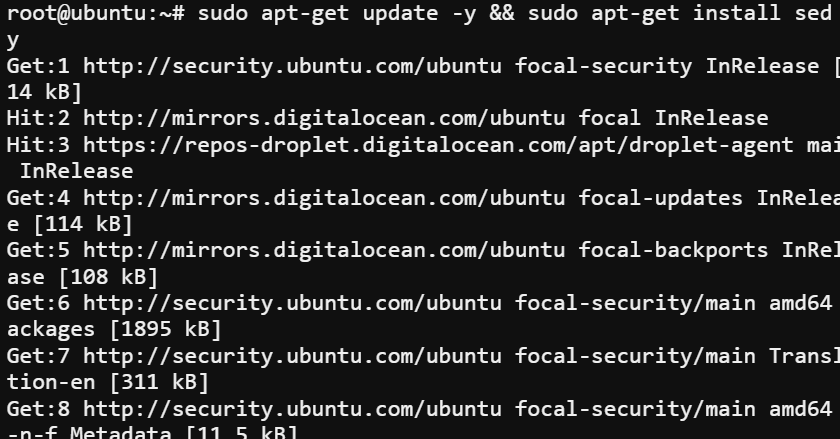Click the root@ubuntu shell prompt
This screenshot has width=840, height=439.
point(95,13)
